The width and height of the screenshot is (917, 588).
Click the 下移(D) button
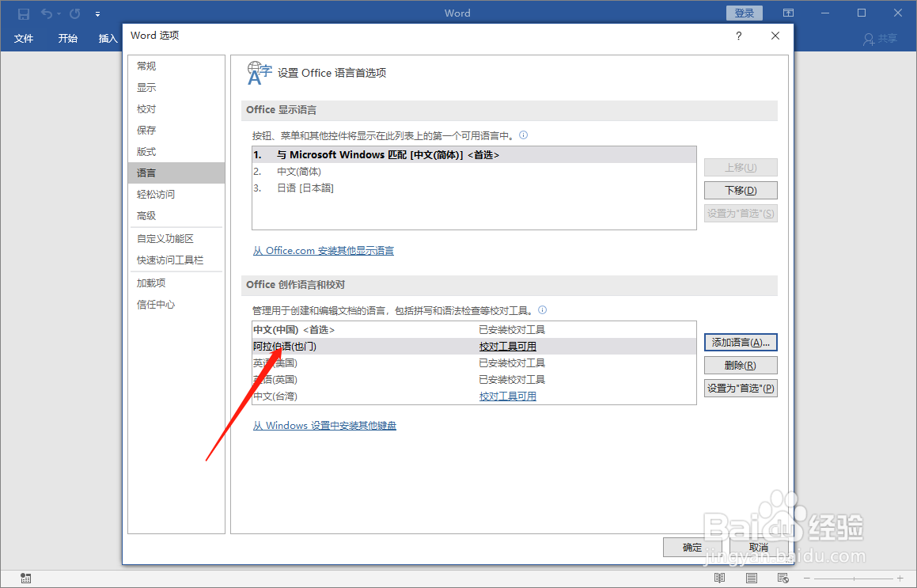741,191
